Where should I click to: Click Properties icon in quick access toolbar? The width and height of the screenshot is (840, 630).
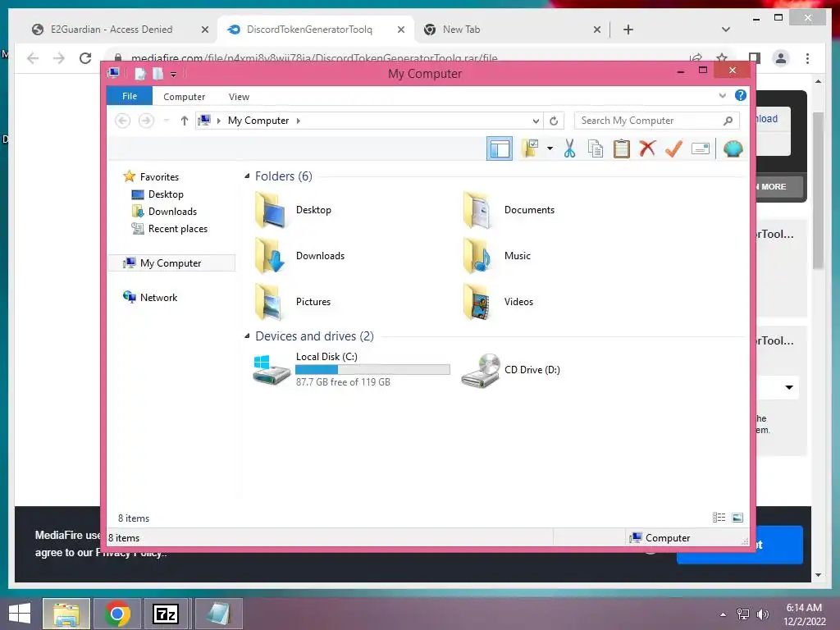coord(139,74)
